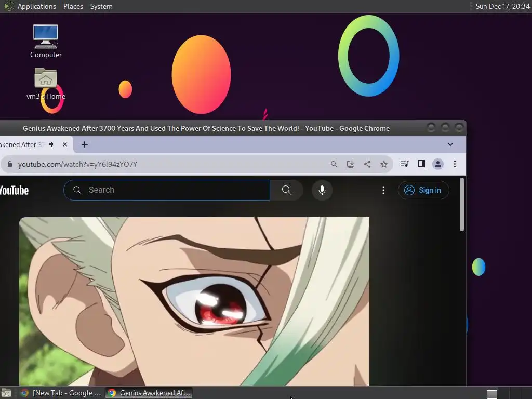Install app via address bar icon
Viewport: 532px width, 399px height.
tap(351, 164)
